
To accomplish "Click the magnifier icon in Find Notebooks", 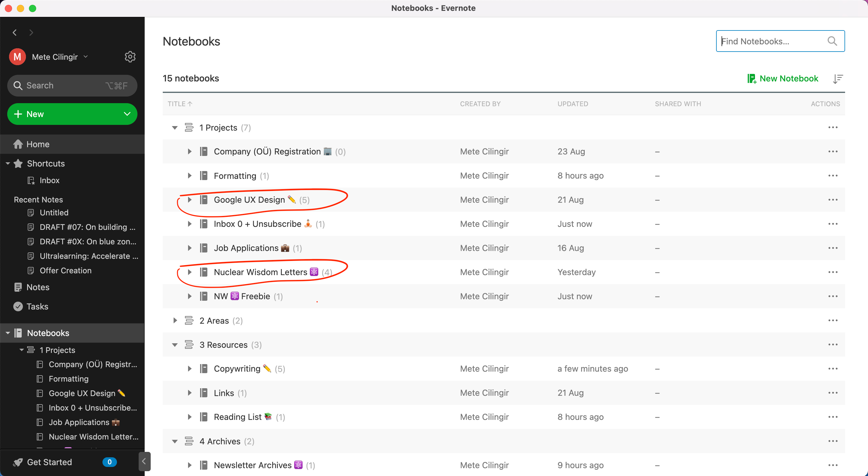I will [x=832, y=41].
